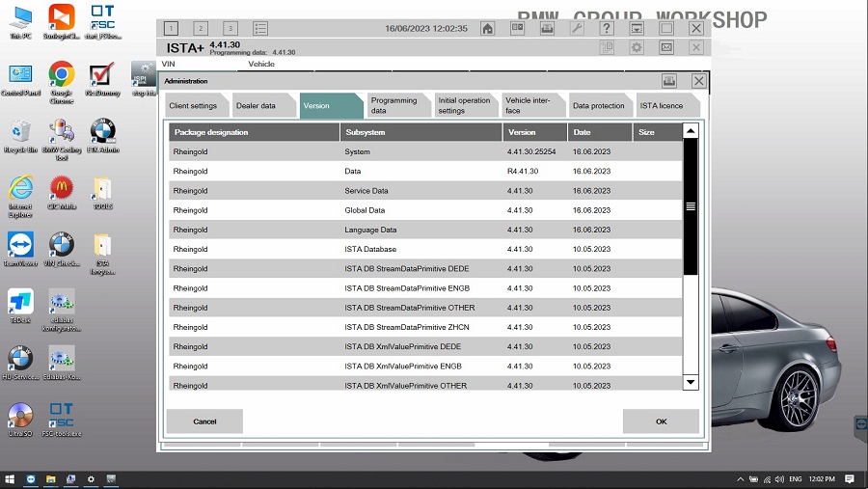The height and width of the screenshot is (489, 868).
Task: Click the ENG language indicator in tray
Action: [796, 479]
